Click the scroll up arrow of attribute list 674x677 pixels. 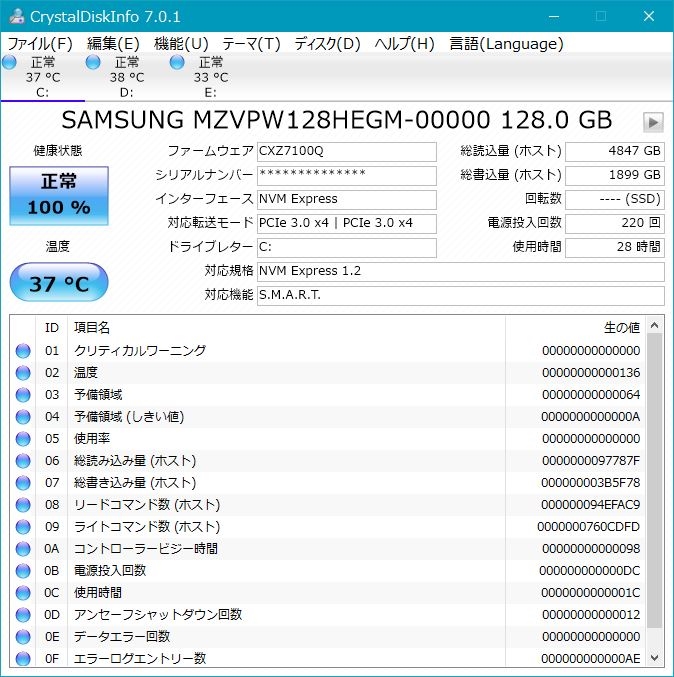pos(655,325)
